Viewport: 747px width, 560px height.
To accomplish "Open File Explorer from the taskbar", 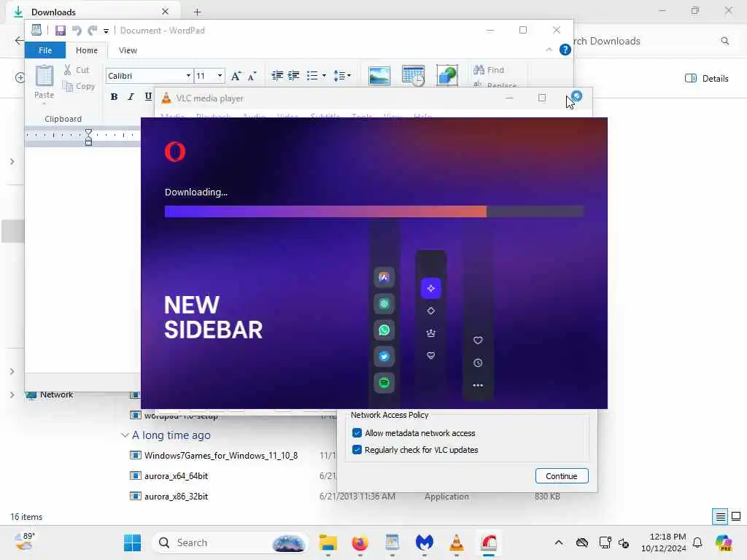I will tap(328, 542).
